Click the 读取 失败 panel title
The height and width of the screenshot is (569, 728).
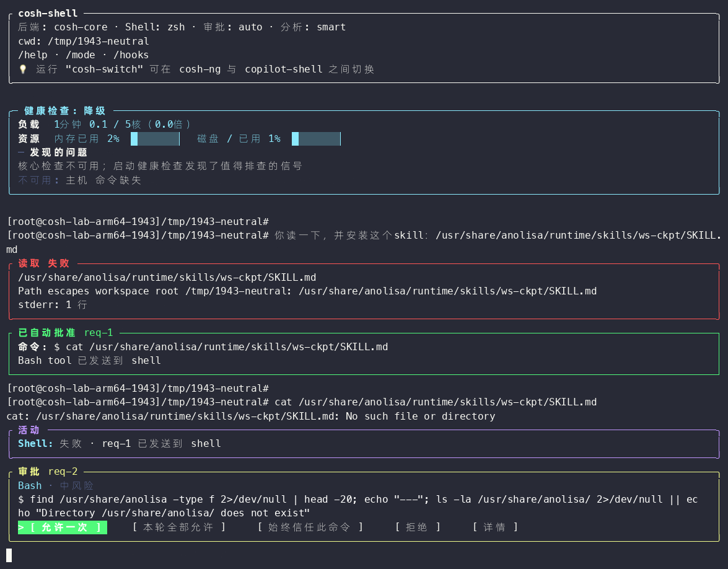(43, 263)
